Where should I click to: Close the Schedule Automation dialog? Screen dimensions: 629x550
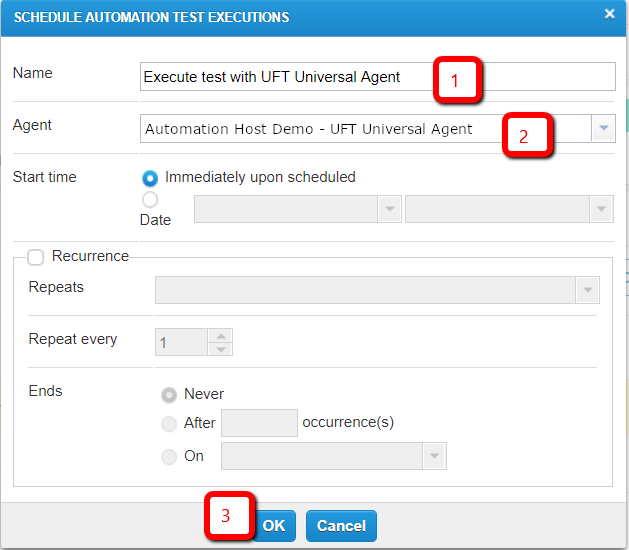(609, 14)
